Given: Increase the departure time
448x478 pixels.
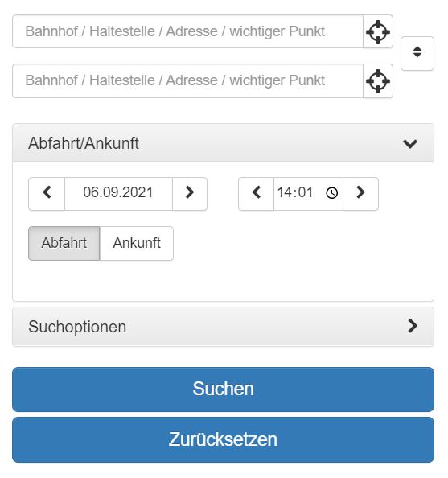Looking at the screenshot, I should 360,194.
